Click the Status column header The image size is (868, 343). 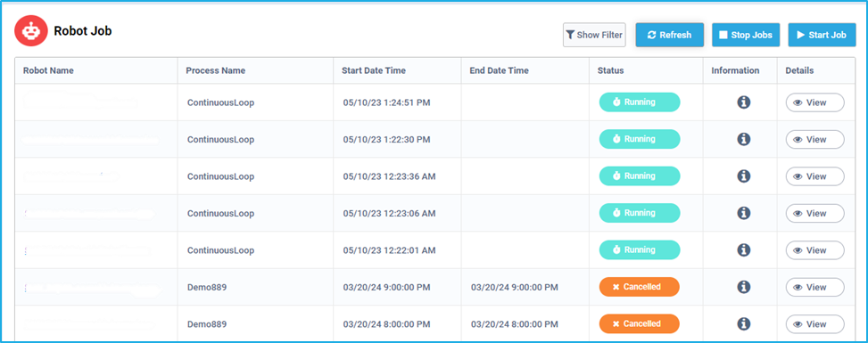point(610,70)
